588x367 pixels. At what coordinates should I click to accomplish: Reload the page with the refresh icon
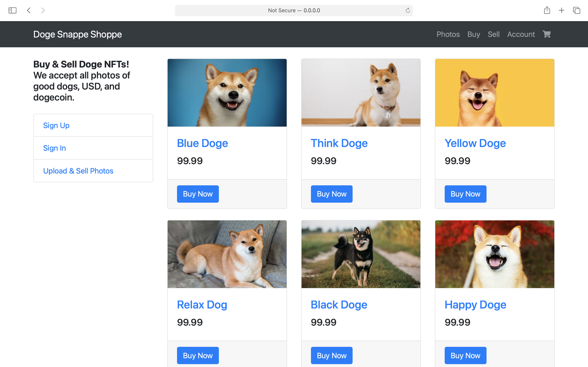point(408,10)
